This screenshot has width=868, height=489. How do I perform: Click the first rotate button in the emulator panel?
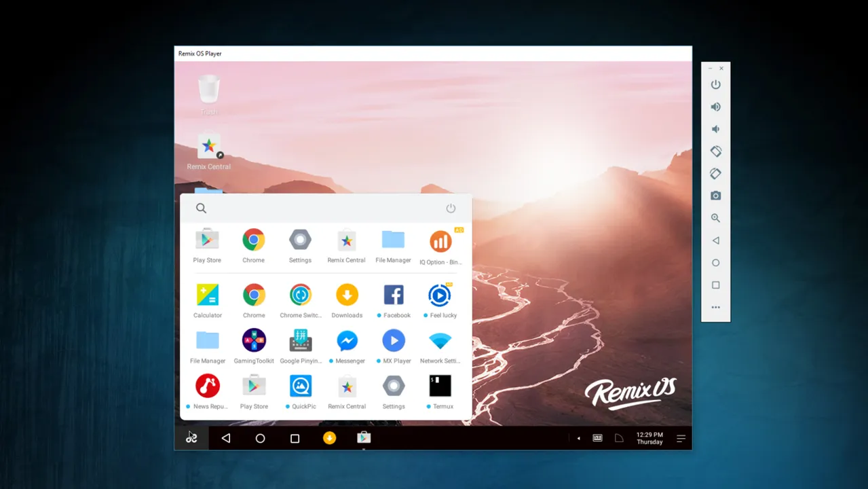pyautogui.click(x=715, y=151)
